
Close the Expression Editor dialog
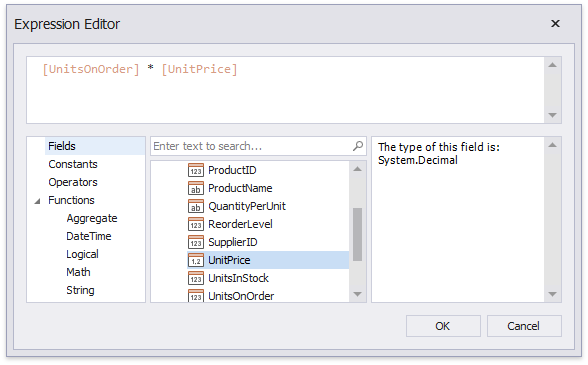click(555, 24)
